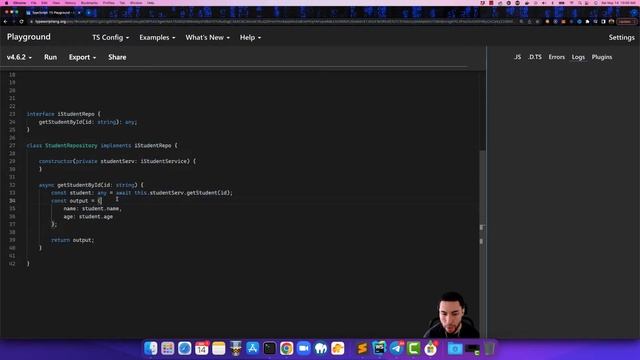Switch to the .JS output tab
This screenshot has width=640, height=360.
[x=517, y=57]
